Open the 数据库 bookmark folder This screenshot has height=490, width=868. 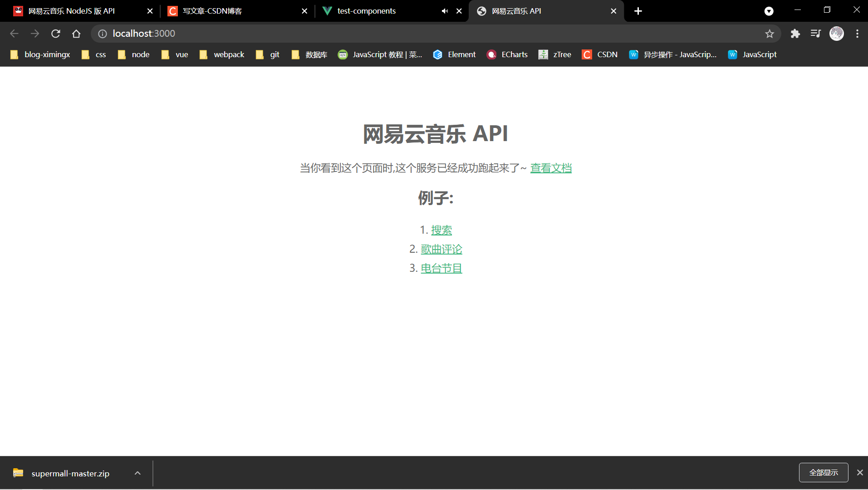pos(309,54)
